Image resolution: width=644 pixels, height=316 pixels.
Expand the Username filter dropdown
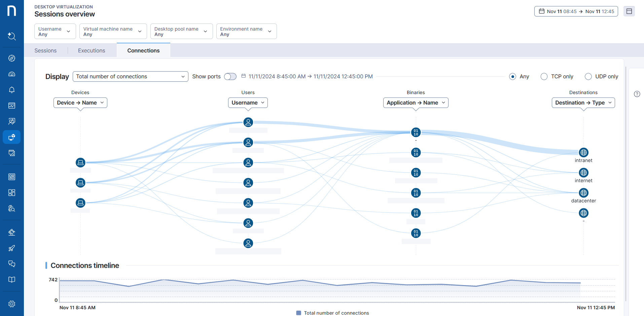point(55,31)
